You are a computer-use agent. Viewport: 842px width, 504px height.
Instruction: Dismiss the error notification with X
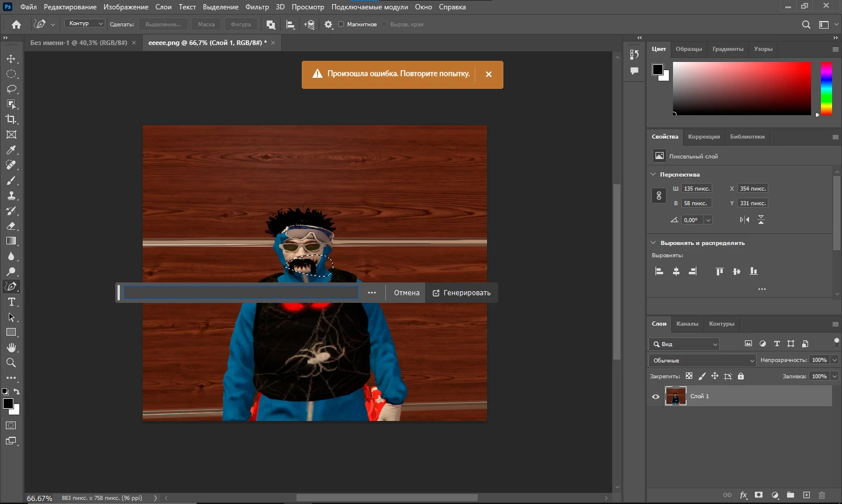(x=489, y=74)
